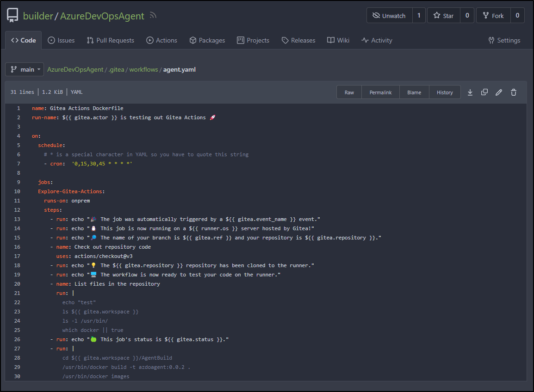534x392 pixels.
Task: Navigate to AzureDevOpsAgent root in breadcrumb
Action: point(75,69)
